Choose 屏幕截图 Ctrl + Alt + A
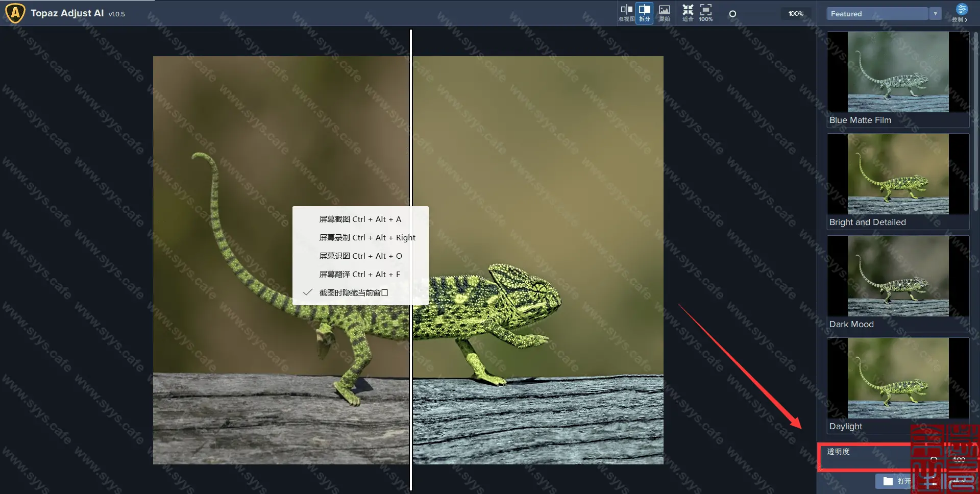Viewport: 980px width, 494px height. coord(360,219)
